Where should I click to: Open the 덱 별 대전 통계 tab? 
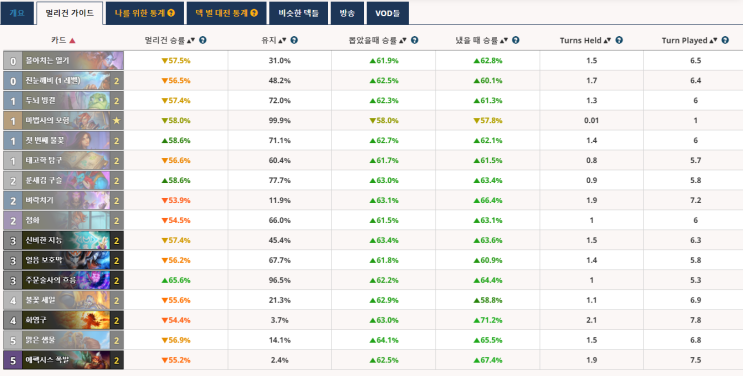click(226, 13)
